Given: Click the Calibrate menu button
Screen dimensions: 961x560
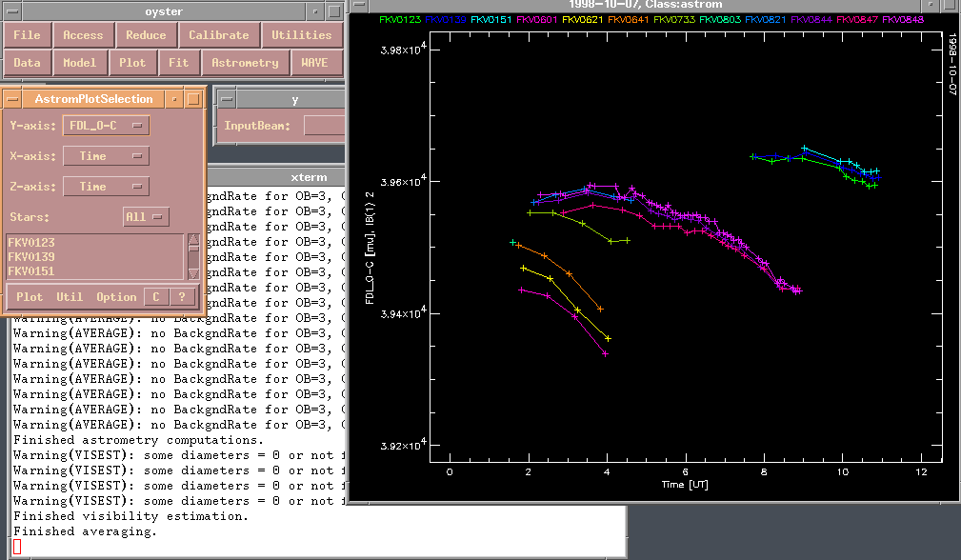Looking at the screenshot, I should pyautogui.click(x=218, y=35).
